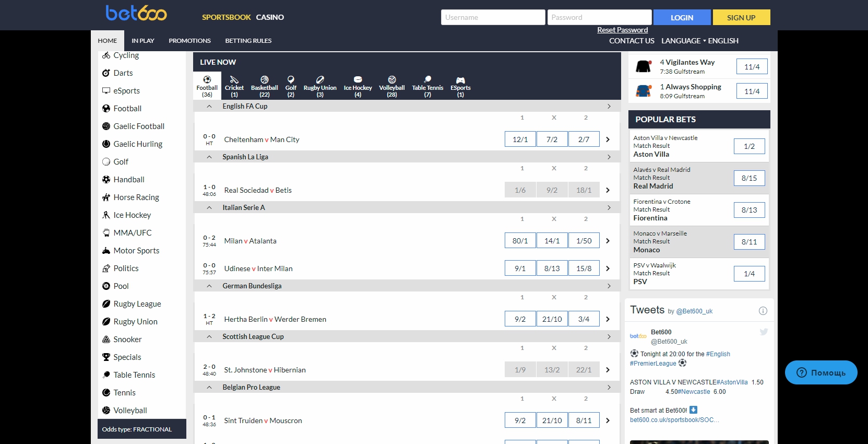Choose the eSports monitor icon in the sidebar

(106, 91)
